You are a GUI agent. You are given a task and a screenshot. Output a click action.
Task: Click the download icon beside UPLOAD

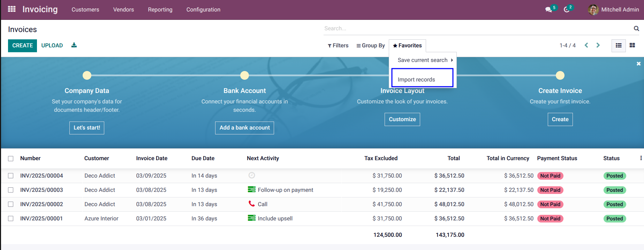coord(74,45)
